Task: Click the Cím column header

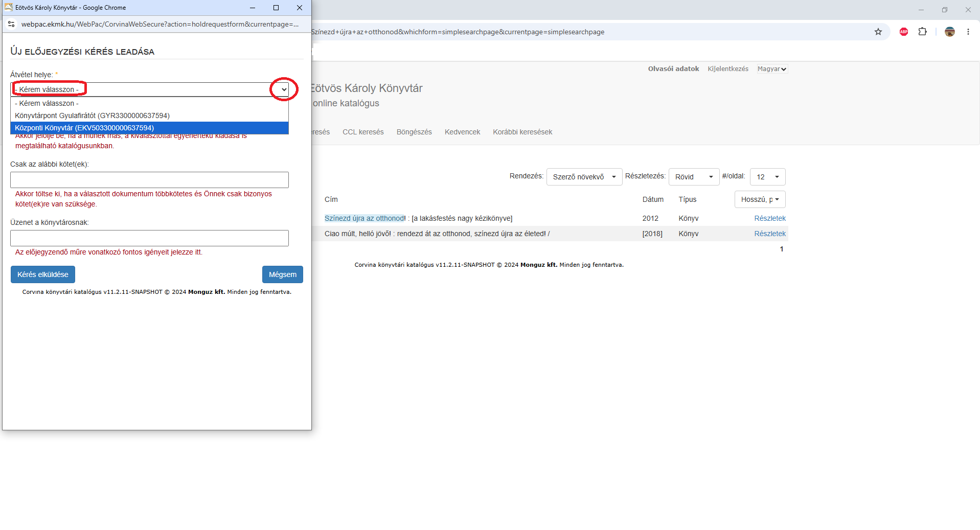Action: 331,199
